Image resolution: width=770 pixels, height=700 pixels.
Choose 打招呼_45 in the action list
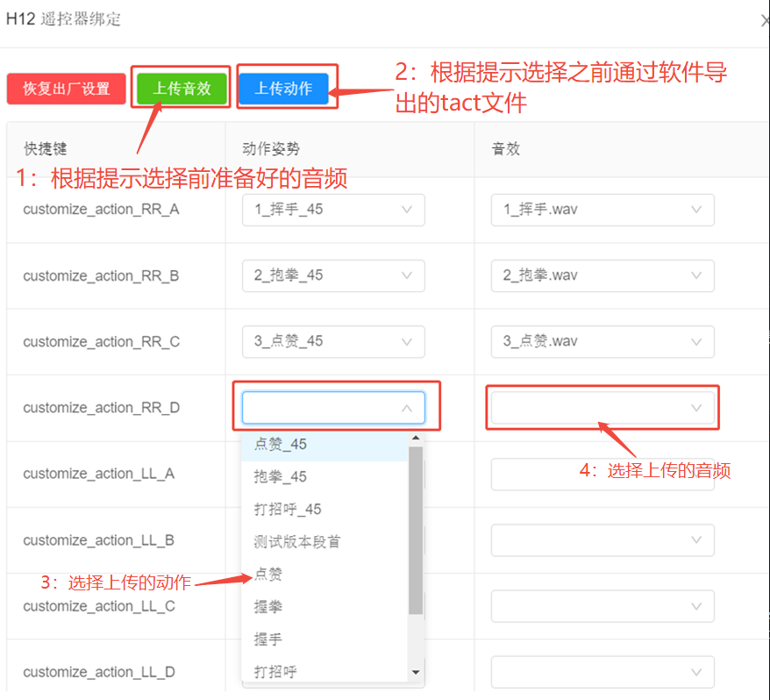(x=288, y=510)
